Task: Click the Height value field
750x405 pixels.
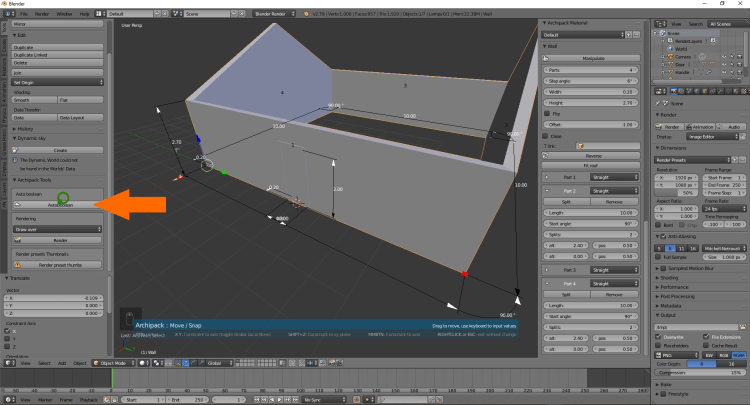Action: (592, 102)
